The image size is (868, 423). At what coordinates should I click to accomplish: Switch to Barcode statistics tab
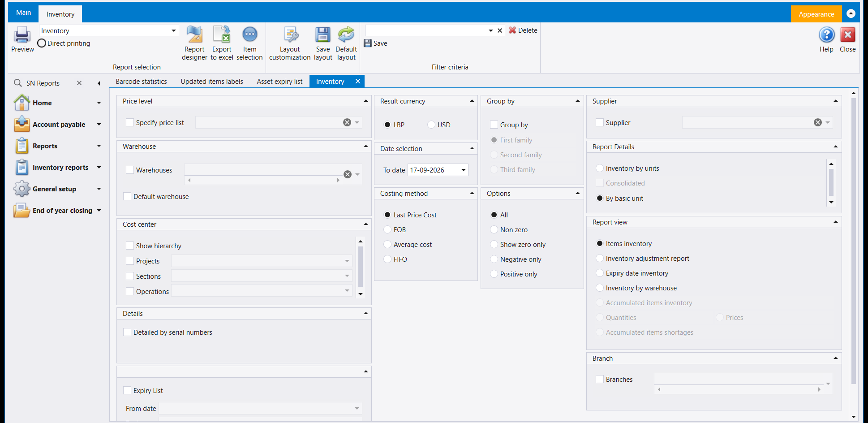point(142,82)
